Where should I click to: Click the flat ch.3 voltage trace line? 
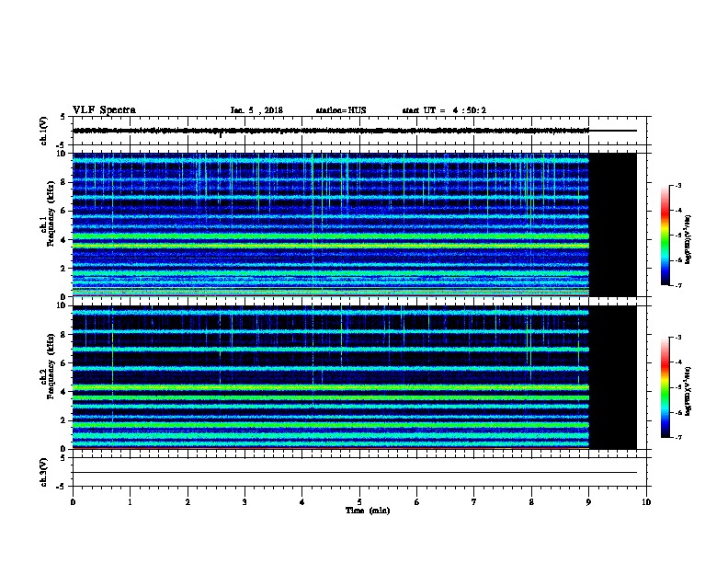click(355, 473)
